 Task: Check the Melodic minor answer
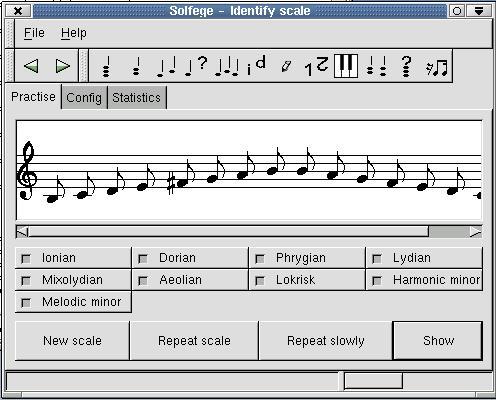pos(73,302)
